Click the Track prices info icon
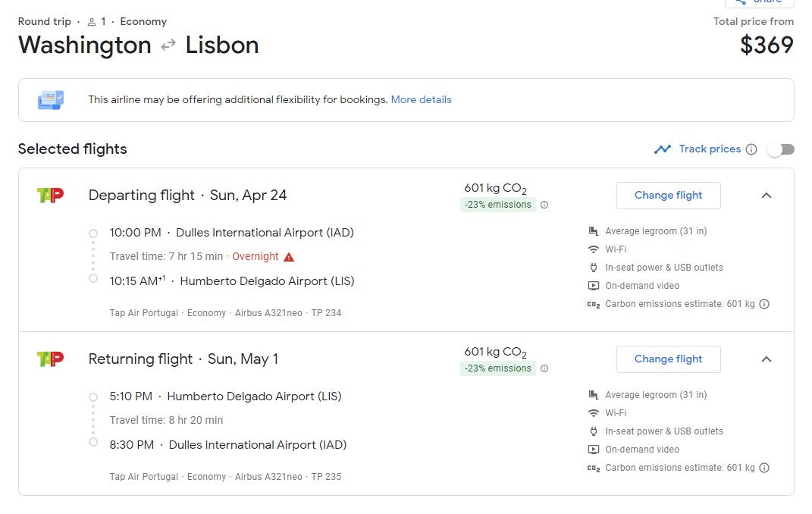Screen dimensions: 812x514 pos(751,149)
